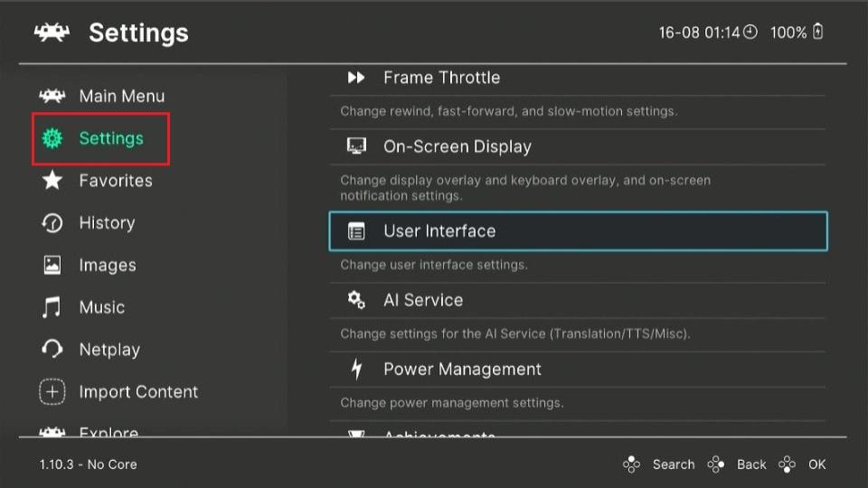
Task: Click 'Change user interface settings.' description
Action: coord(434,265)
